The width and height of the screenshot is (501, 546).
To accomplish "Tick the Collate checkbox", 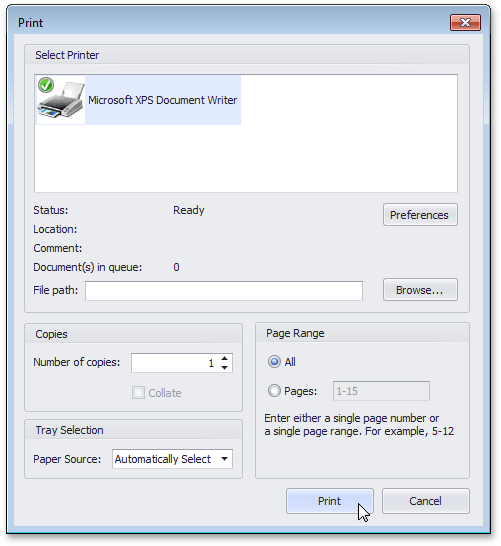I will coord(138,393).
